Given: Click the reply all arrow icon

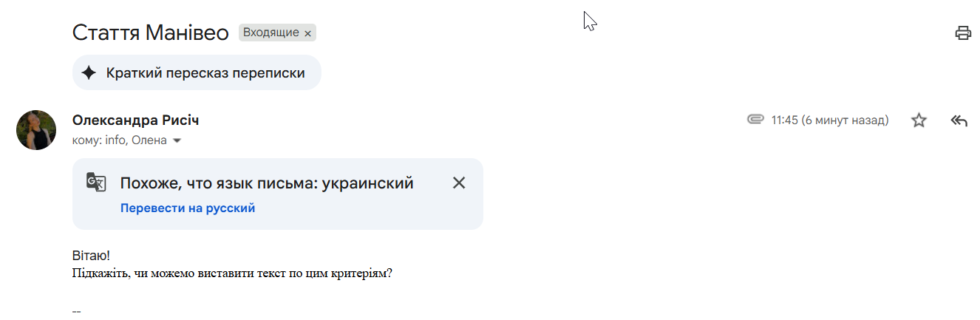Looking at the screenshot, I should 959,120.
